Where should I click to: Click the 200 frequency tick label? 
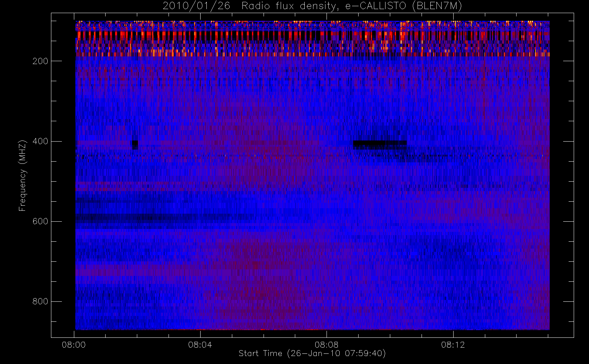point(40,61)
